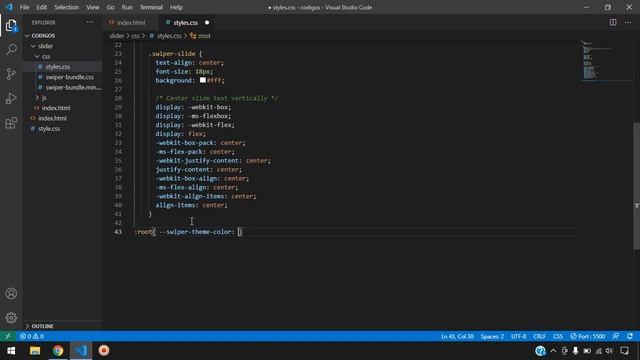Open the Manage gear icon
Image resolution: width=640 pixels, height=360 pixels.
point(11,318)
